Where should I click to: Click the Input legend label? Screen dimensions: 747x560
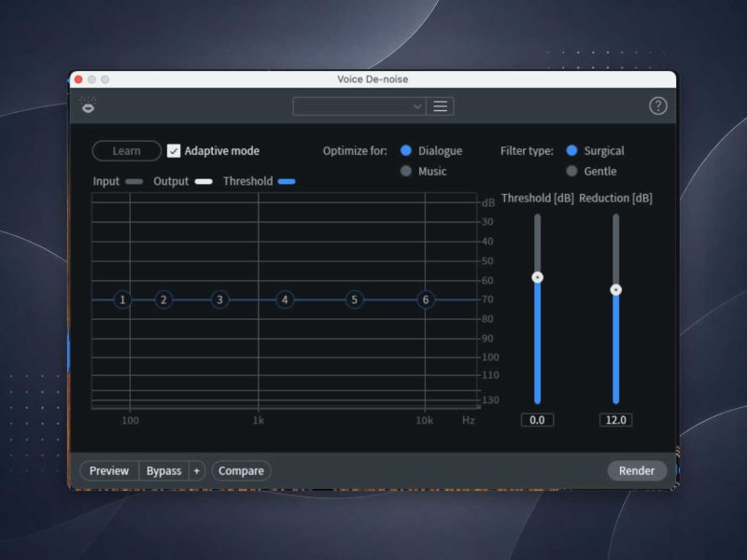[106, 181]
